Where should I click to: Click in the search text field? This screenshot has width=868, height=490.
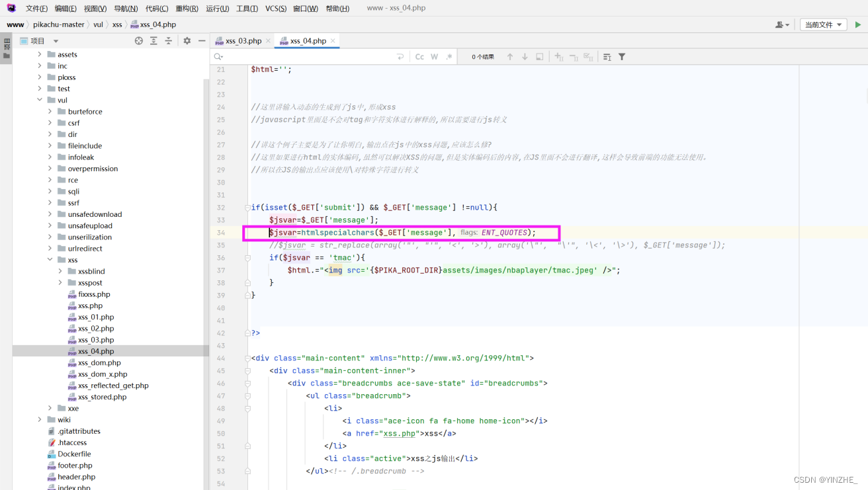point(309,57)
